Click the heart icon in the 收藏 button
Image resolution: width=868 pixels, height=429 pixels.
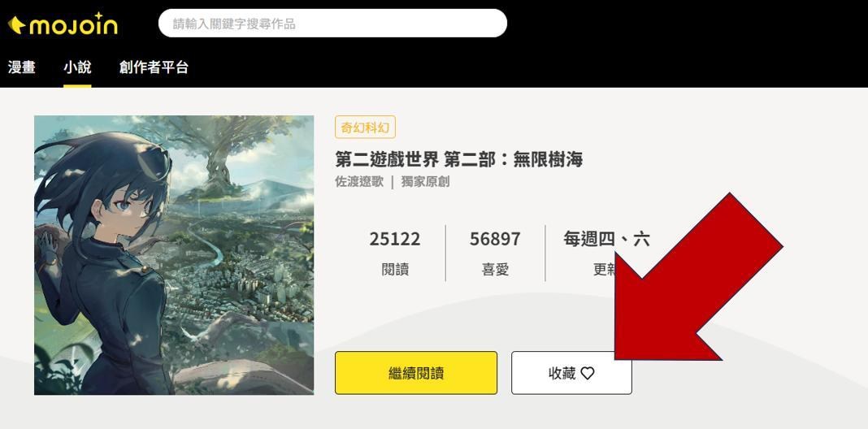point(588,373)
